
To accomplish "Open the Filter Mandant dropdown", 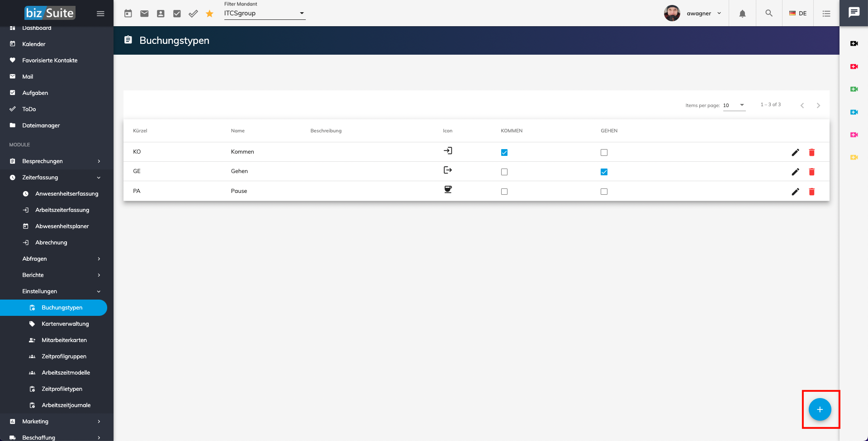I will [x=265, y=13].
